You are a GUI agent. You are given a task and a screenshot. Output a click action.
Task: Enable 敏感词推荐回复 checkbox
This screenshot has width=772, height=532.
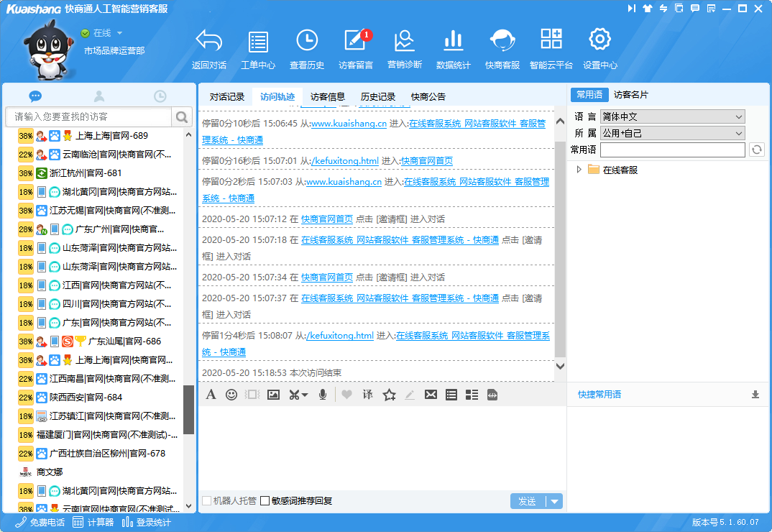(265, 501)
